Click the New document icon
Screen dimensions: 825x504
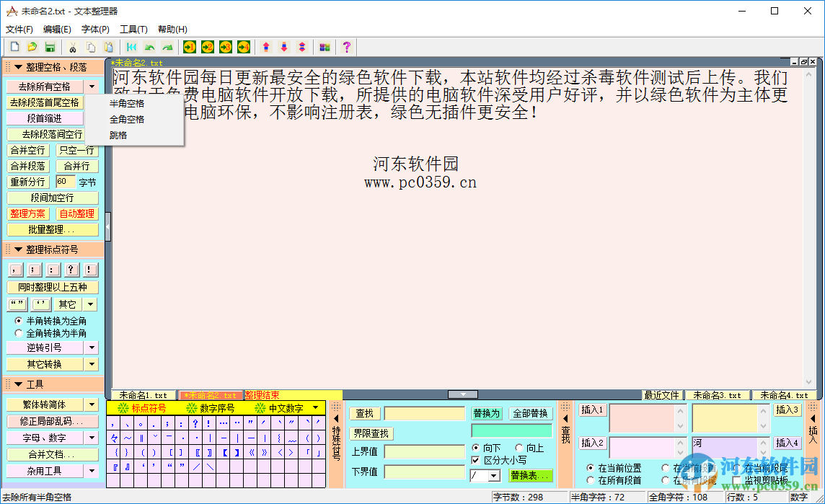[14, 46]
